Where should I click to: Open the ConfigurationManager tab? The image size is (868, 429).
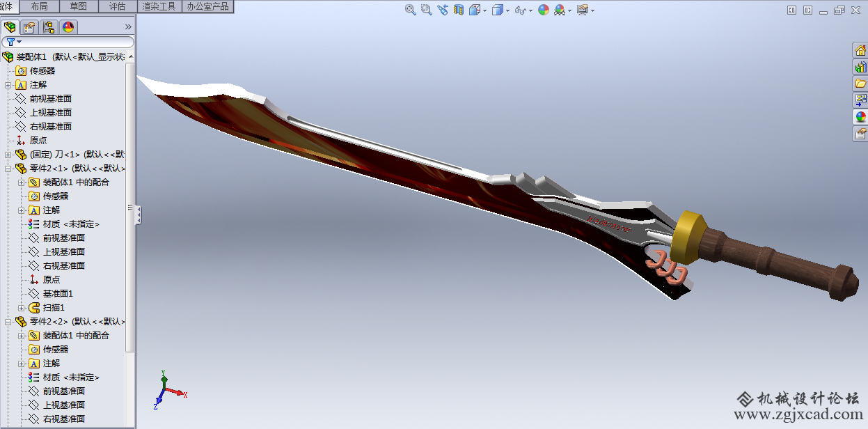(x=49, y=27)
